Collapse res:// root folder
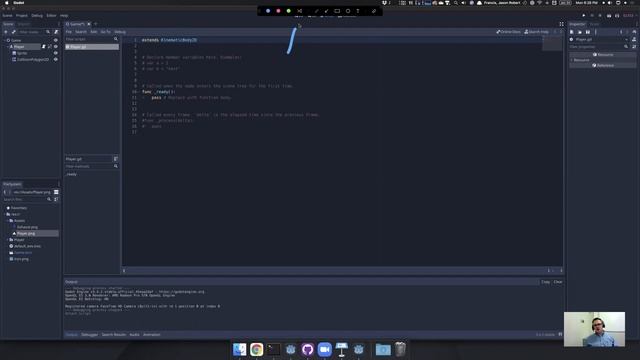Screen dimensions: 640x360 point(4,214)
